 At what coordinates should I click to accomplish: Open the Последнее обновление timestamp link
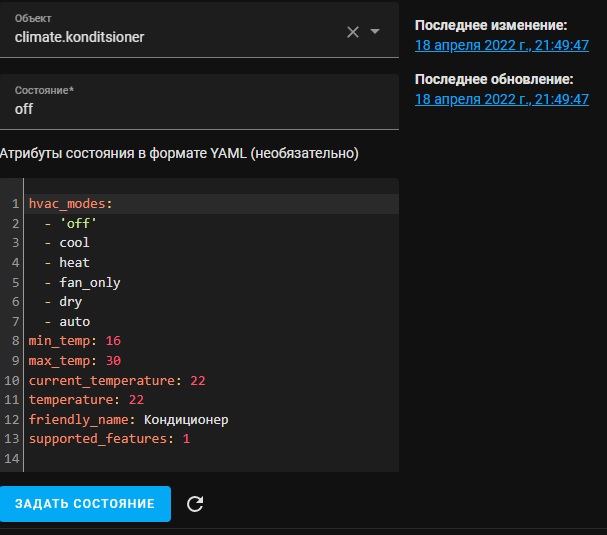[502, 99]
